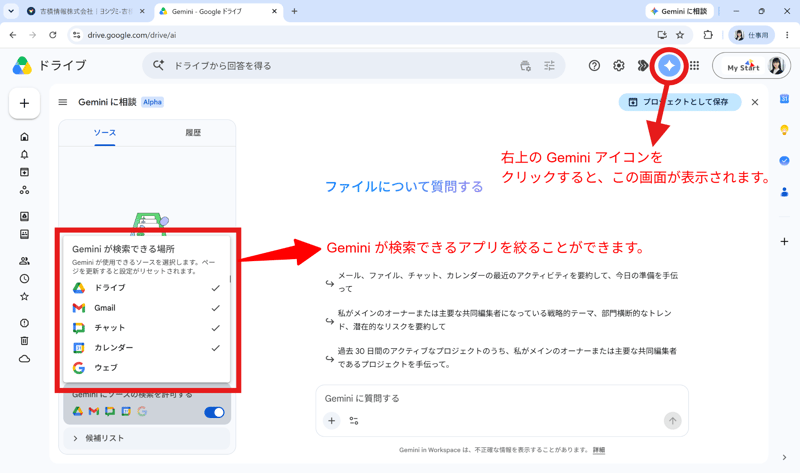
Task: Open Spam icon in sidebar
Action: point(24,323)
